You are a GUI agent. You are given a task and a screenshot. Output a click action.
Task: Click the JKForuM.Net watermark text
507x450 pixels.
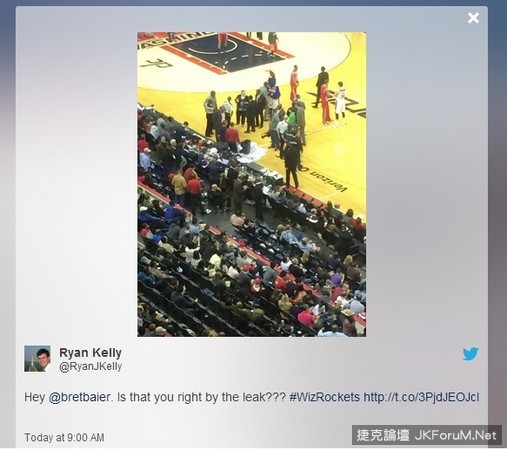click(x=456, y=435)
